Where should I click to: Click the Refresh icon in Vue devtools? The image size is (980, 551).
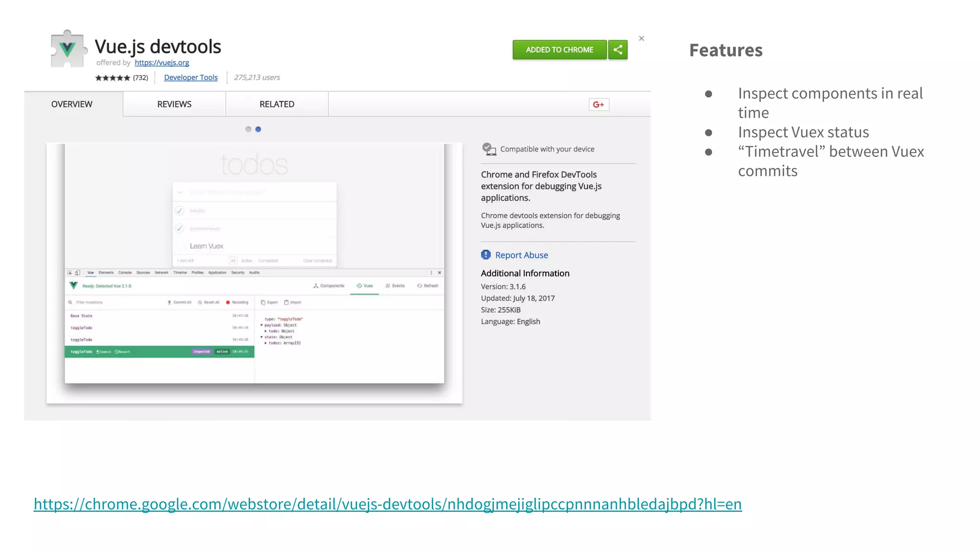[x=420, y=286]
